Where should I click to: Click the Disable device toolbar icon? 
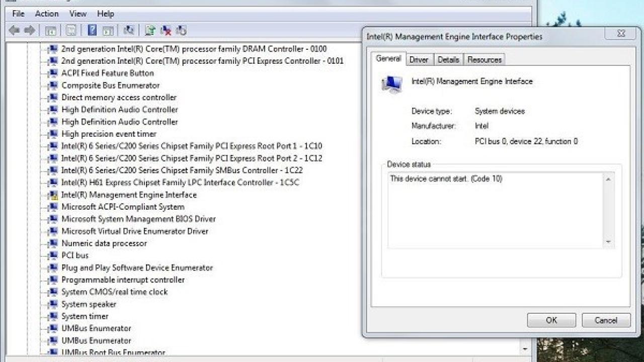[x=181, y=31]
